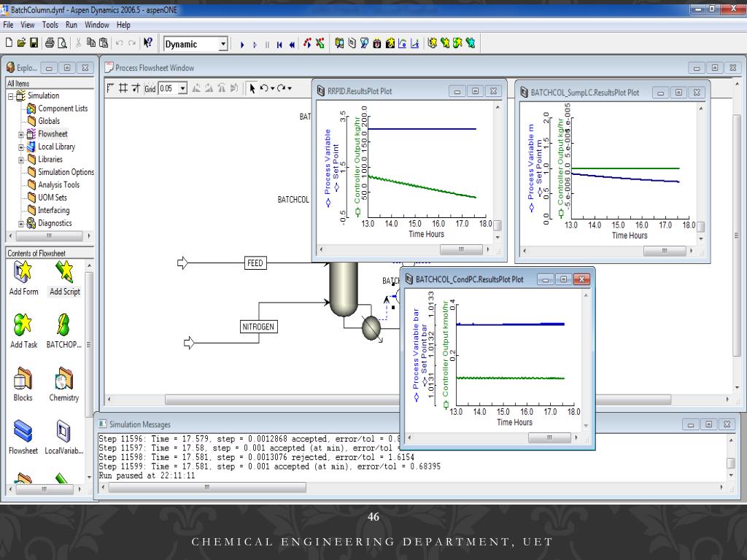
Task: Click the Controller Output kmol/hr legend in CondPC plot
Action: pyautogui.click(x=446, y=354)
